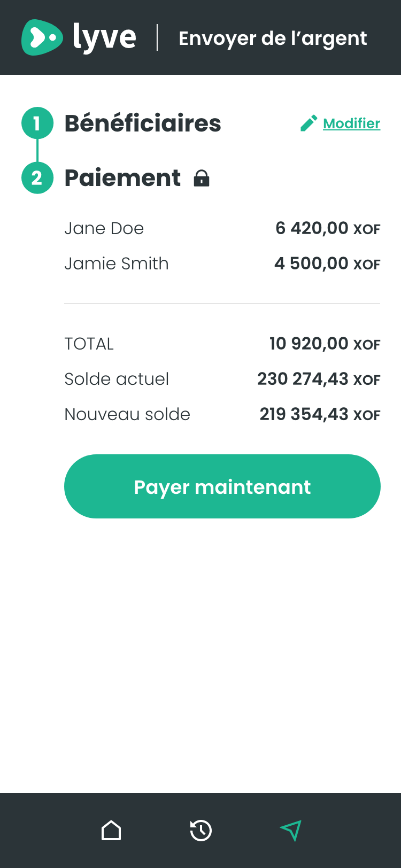Open the transaction history icon
401x868 pixels.
(201, 831)
